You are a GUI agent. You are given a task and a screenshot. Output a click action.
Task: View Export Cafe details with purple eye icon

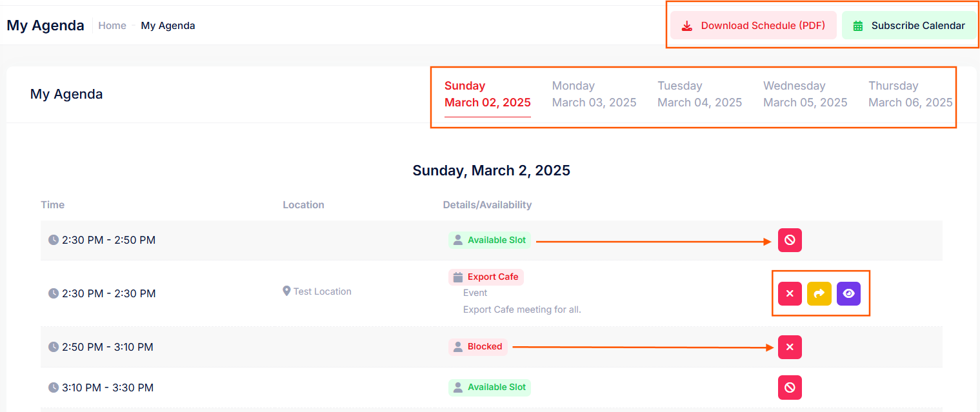(x=848, y=293)
